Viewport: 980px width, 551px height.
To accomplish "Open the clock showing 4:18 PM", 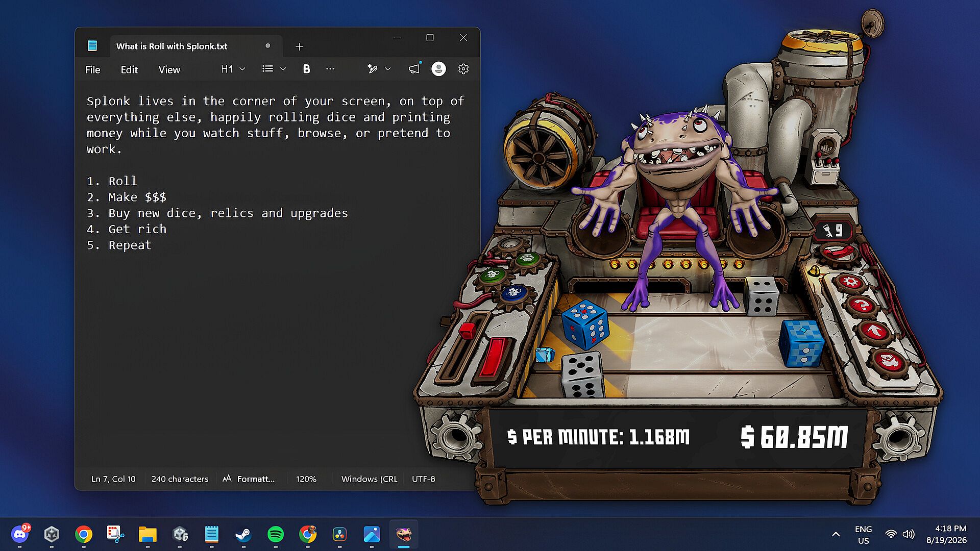I will 946,534.
